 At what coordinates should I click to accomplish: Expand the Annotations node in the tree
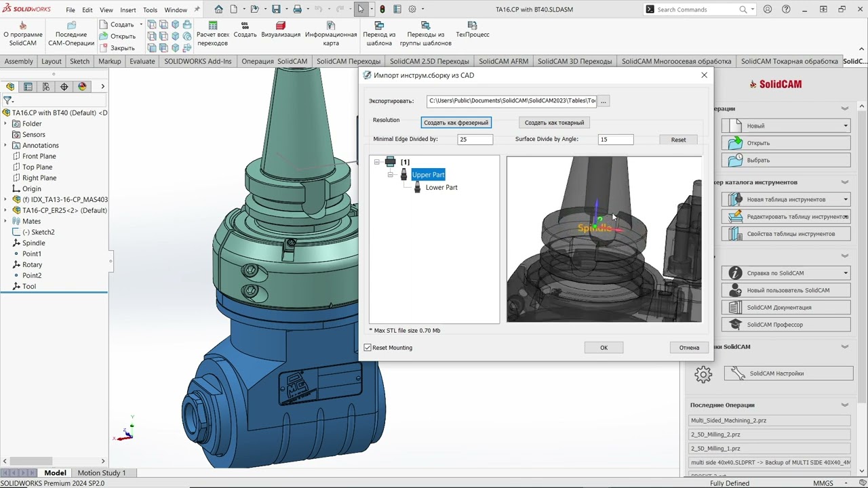click(6, 146)
